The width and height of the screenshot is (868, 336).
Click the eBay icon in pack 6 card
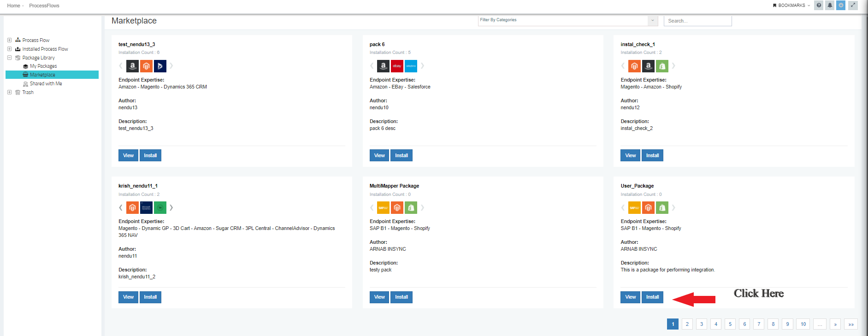[397, 66]
